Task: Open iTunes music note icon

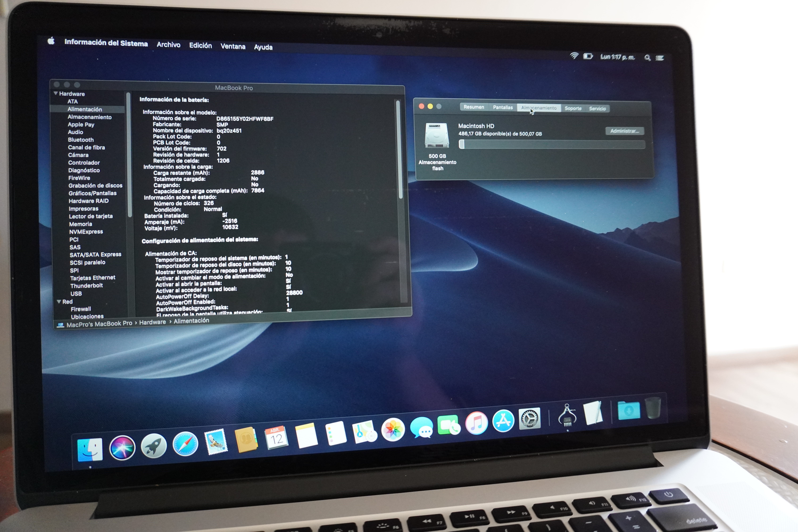Action: click(x=477, y=423)
